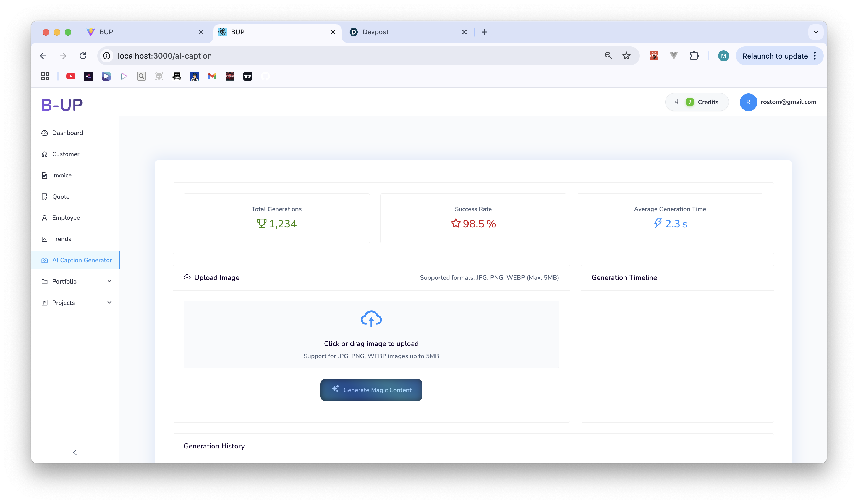Select Trends in the sidebar
Screen dimensions: 858x504
click(61, 239)
